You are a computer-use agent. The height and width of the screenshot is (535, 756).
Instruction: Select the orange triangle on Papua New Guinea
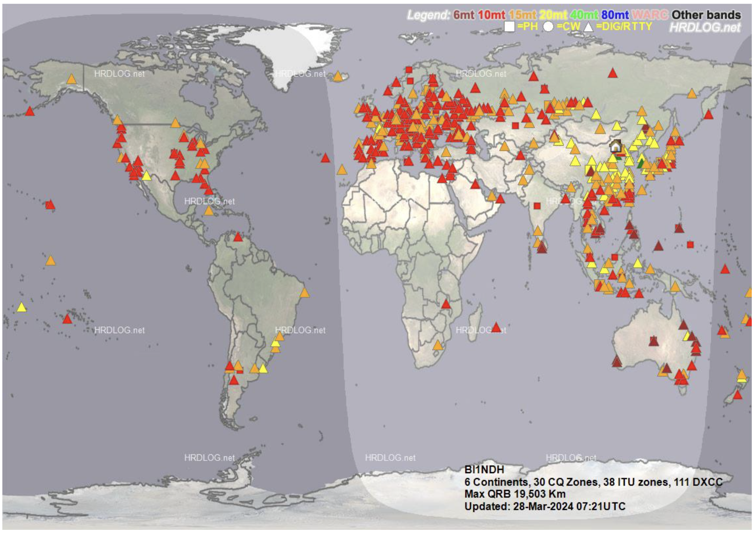coord(675,286)
